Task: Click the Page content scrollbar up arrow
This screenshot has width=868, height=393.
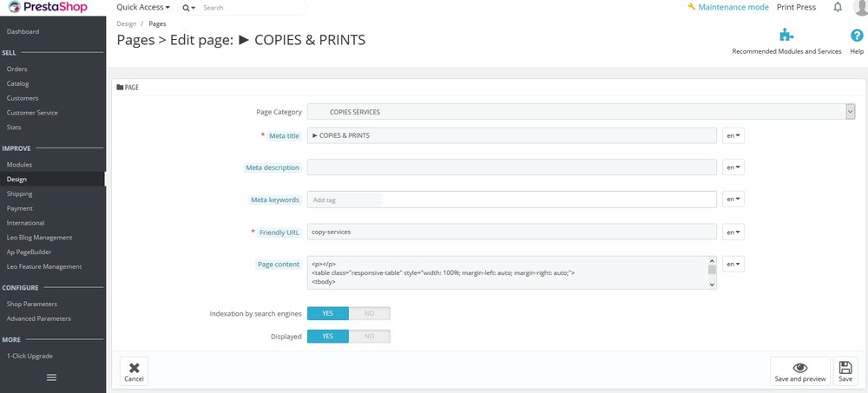Action: (x=712, y=261)
